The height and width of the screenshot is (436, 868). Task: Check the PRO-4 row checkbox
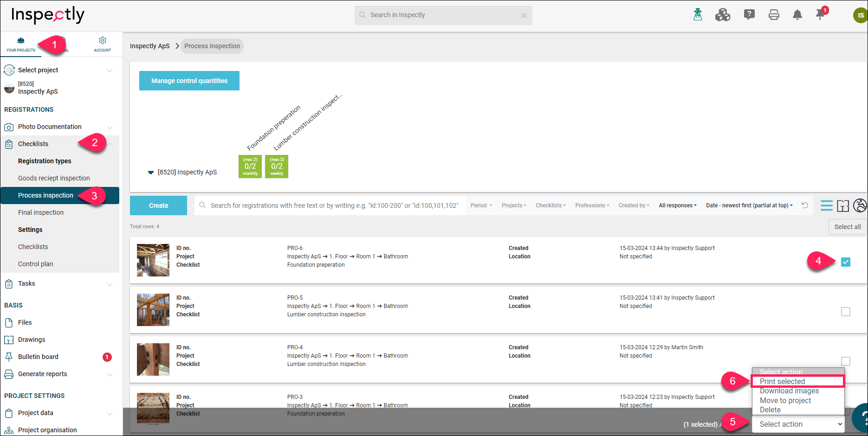(x=846, y=361)
